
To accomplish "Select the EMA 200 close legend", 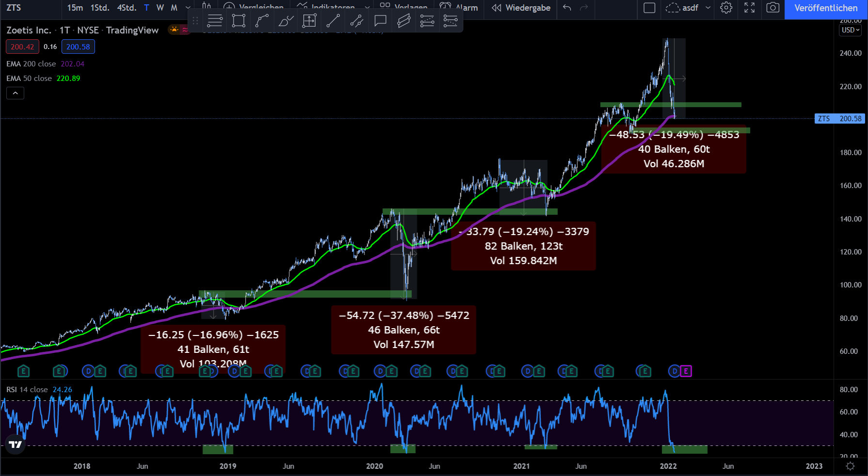I will 45,64.
